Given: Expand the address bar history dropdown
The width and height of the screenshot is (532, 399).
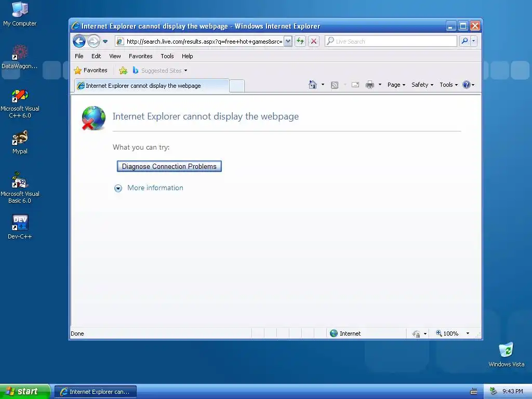Looking at the screenshot, I should pos(288,42).
